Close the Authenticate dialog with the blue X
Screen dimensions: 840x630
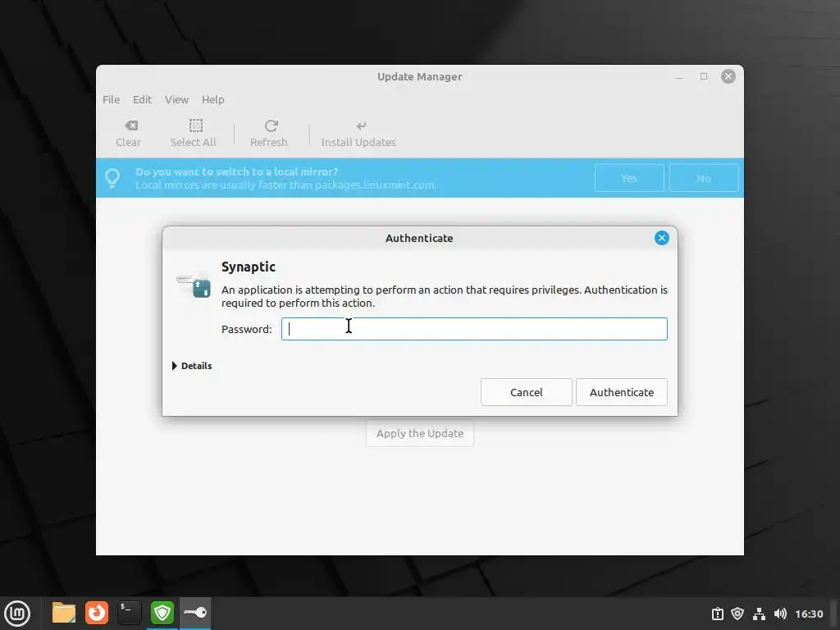tap(662, 238)
